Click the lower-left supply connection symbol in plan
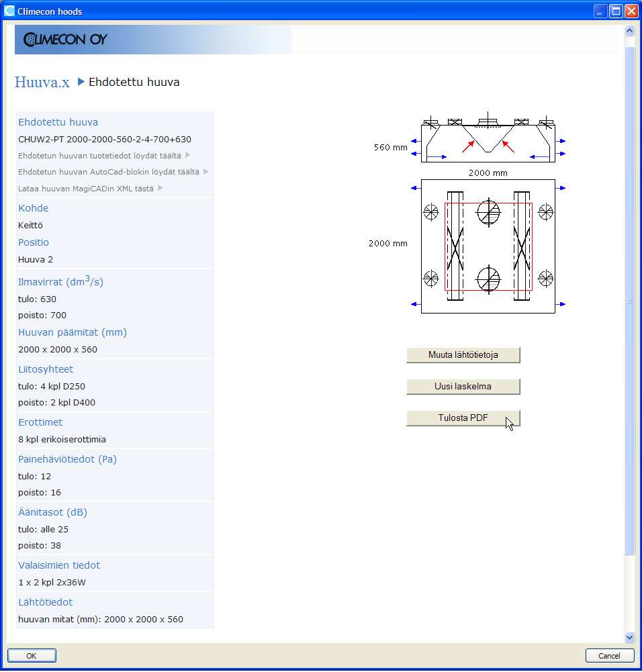The width and height of the screenshot is (642, 672). tap(431, 278)
